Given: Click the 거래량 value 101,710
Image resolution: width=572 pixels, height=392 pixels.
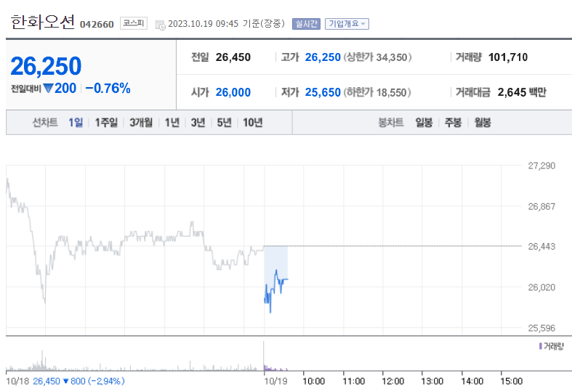Looking at the screenshot, I should tap(508, 57).
